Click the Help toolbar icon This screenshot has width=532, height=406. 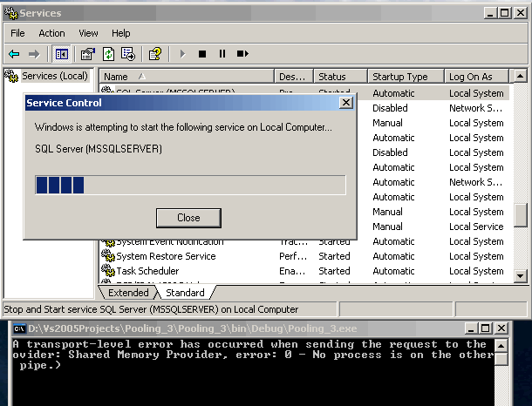click(x=154, y=54)
